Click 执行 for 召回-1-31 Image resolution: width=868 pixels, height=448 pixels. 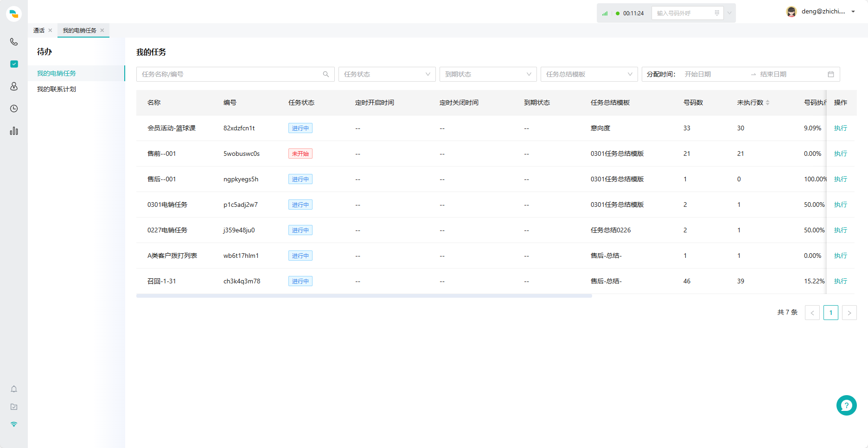[840, 281]
